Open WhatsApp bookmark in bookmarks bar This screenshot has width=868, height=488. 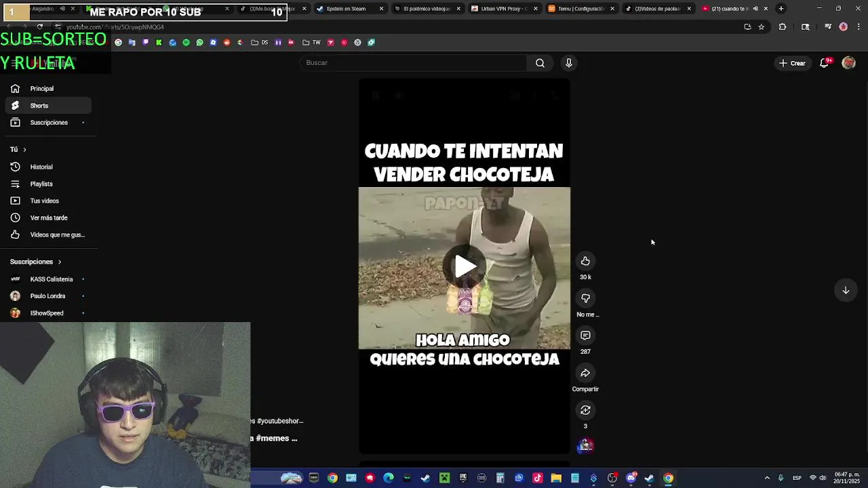(x=199, y=43)
